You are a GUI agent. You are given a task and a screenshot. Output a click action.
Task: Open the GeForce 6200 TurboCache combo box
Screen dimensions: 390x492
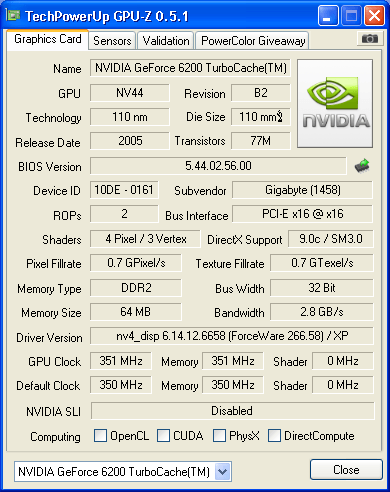coord(123,471)
